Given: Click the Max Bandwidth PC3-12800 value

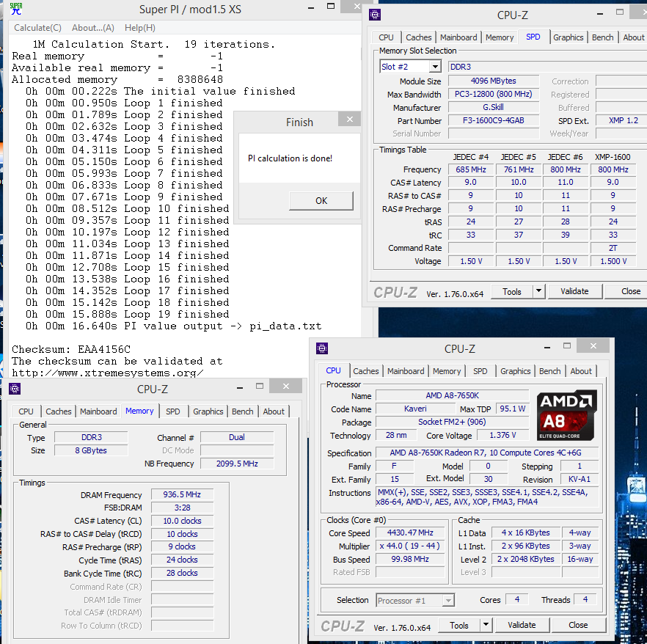Looking at the screenshot, I should [494, 94].
